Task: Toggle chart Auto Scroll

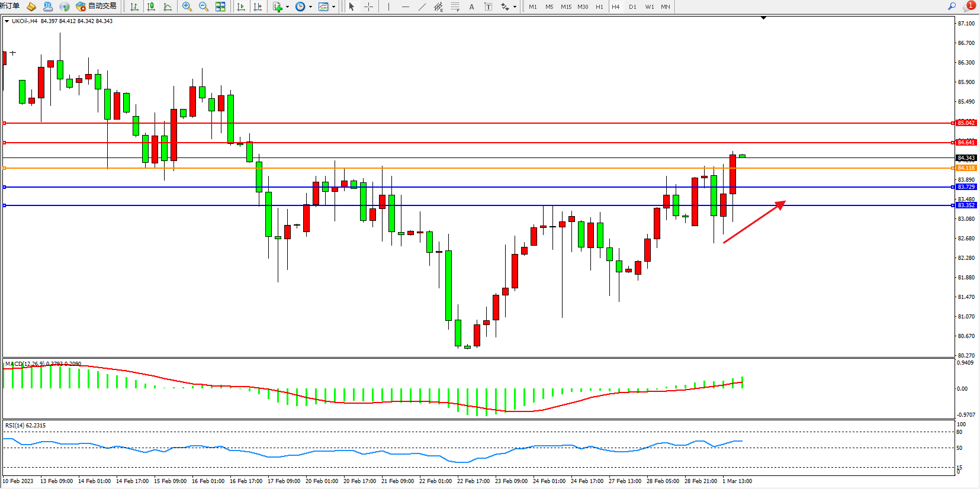Action: point(241,7)
